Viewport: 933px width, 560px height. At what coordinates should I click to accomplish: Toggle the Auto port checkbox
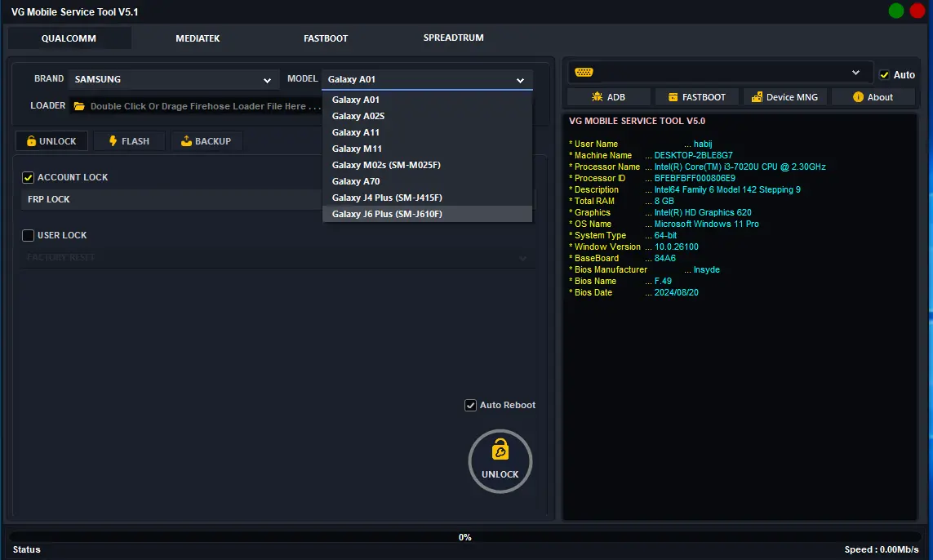pyautogui.click(x=884, y=75)
